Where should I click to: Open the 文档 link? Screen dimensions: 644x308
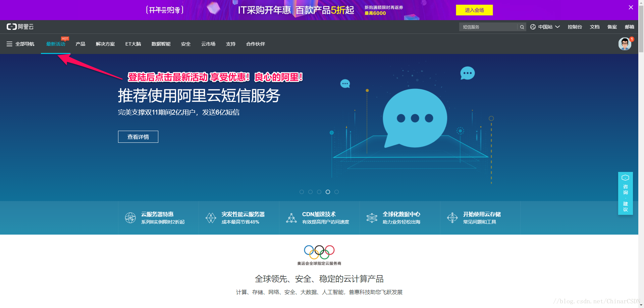[595, 27]
